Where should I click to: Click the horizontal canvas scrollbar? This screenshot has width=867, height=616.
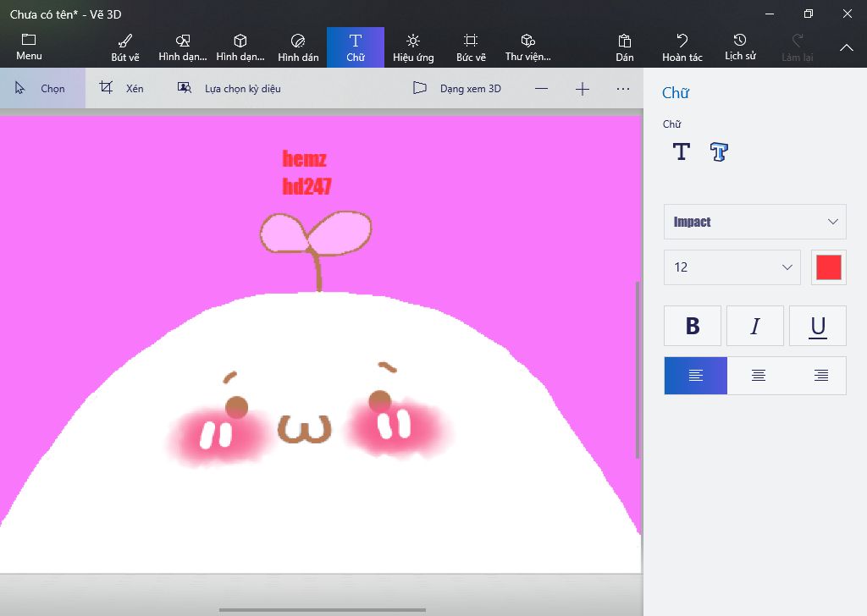(x=323, y=610)
